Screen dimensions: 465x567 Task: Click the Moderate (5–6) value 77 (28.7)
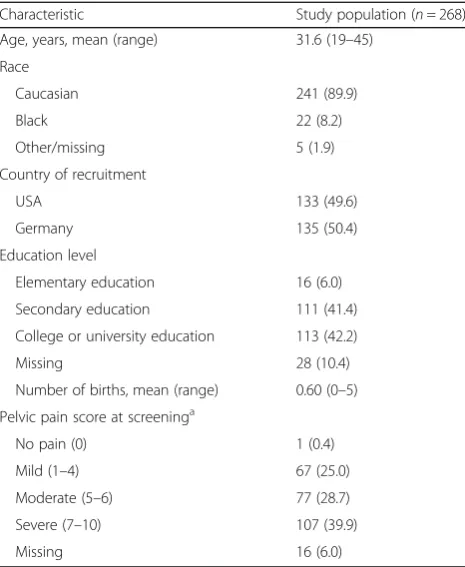(323, 498)
